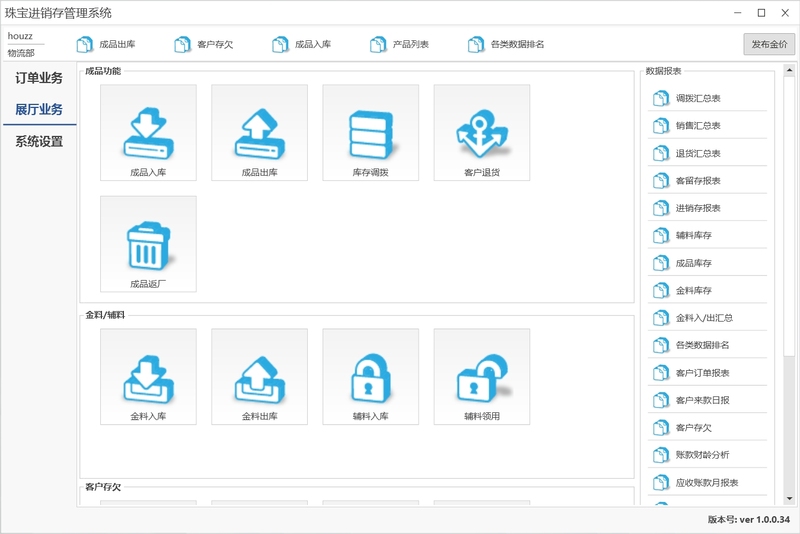Open the 进销存报表 report
Viewport: 800px width, 534px height.
click(x=707, y=208)
